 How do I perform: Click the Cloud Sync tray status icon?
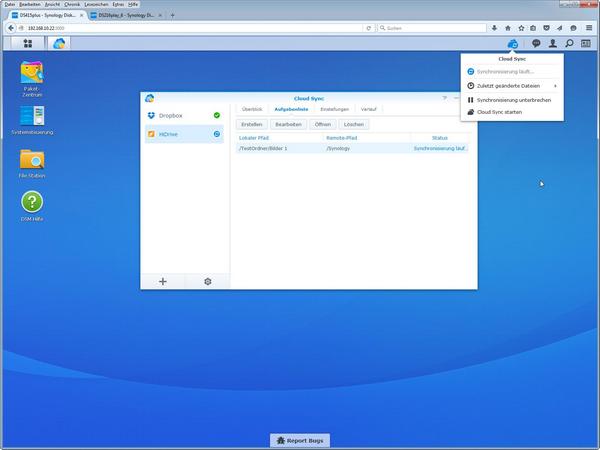click(512, 44)
